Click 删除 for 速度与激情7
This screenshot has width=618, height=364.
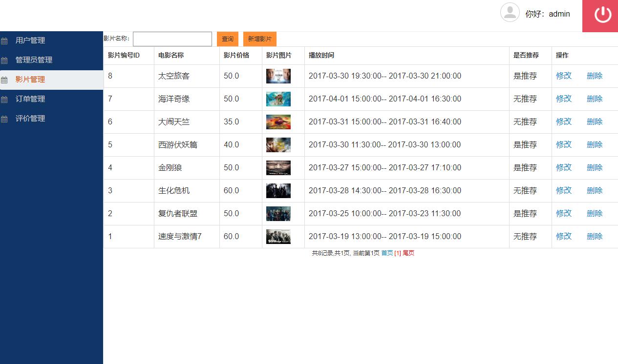[x=595, y=236]
